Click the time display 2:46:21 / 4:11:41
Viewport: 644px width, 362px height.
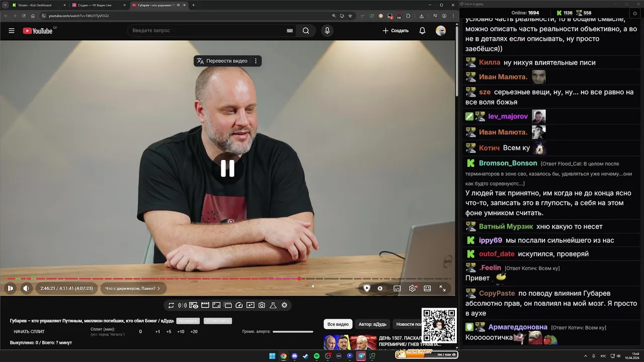point(66,289)
